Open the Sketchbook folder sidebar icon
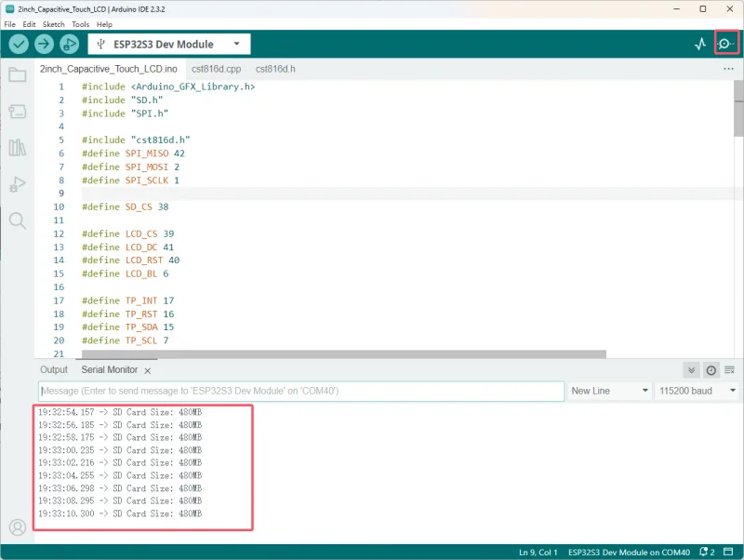744x560 pixels. pos(18,74)
